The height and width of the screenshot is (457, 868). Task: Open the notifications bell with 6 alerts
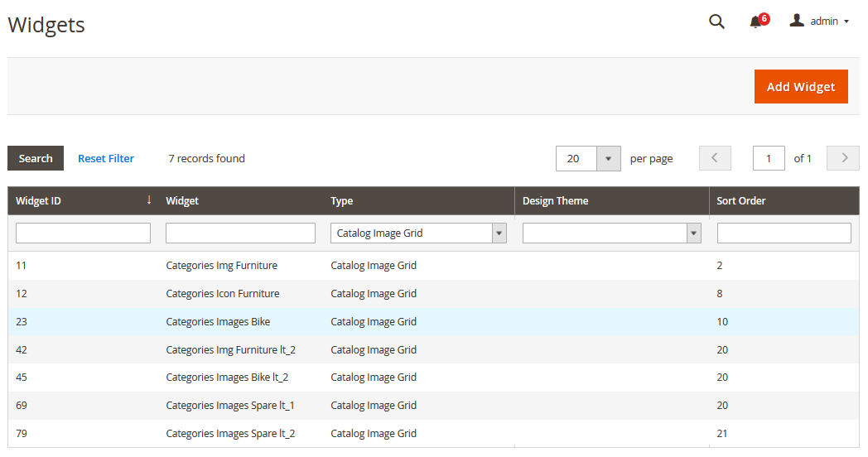(x=759, y=21)
